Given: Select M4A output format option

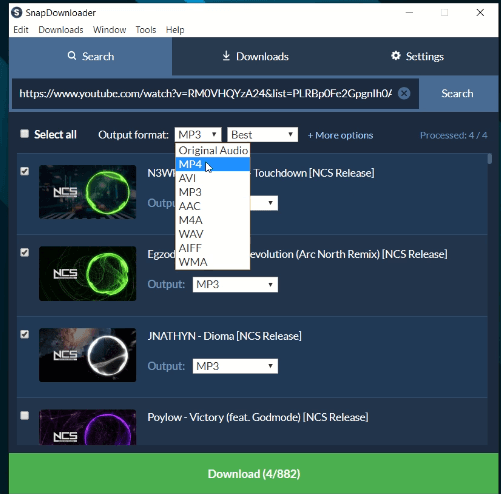Looking at the screenshot, I should pyautogui.click(x=213, y=220).
